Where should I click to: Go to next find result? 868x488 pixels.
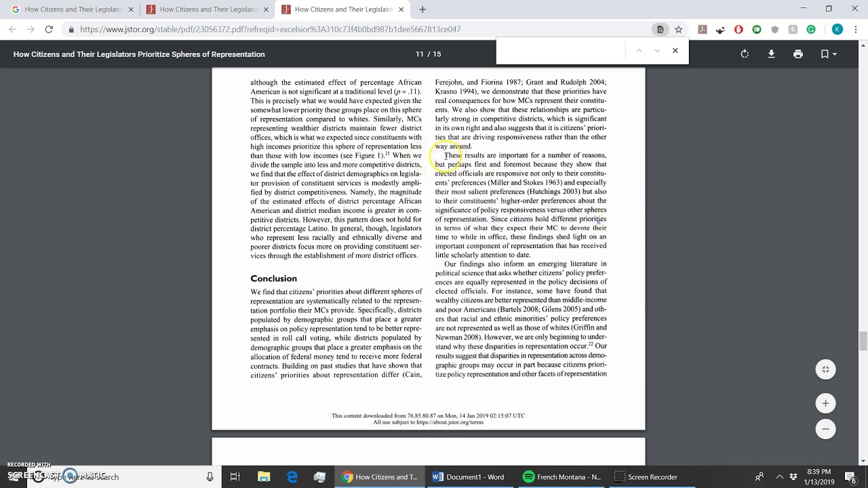pos(656,51)
